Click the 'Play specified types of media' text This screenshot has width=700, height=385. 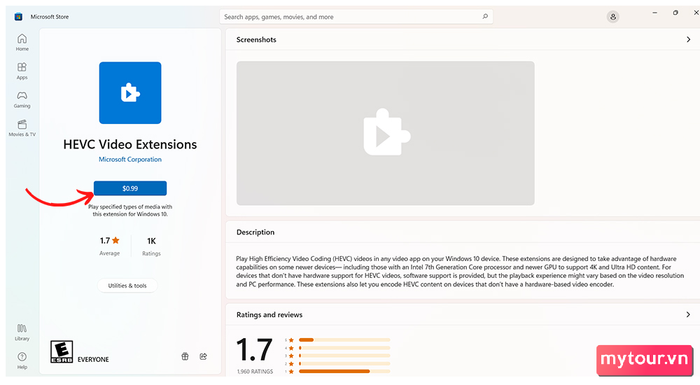click(130, 210)
